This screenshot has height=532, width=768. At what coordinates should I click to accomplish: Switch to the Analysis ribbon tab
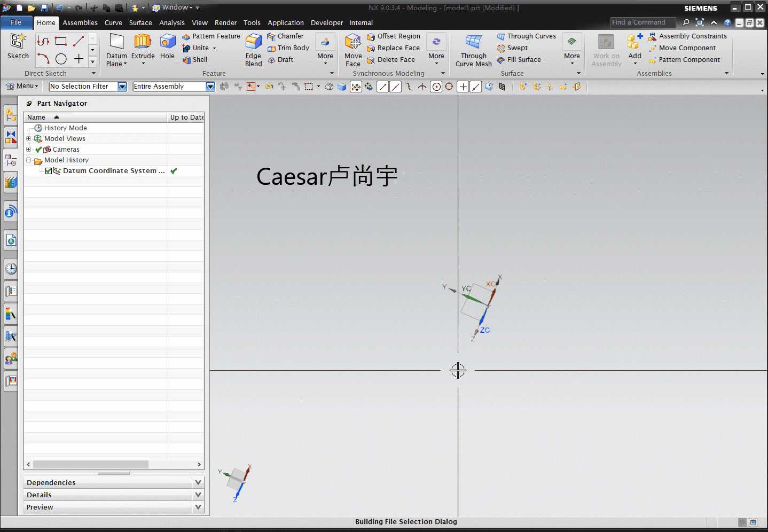[172, 22]
